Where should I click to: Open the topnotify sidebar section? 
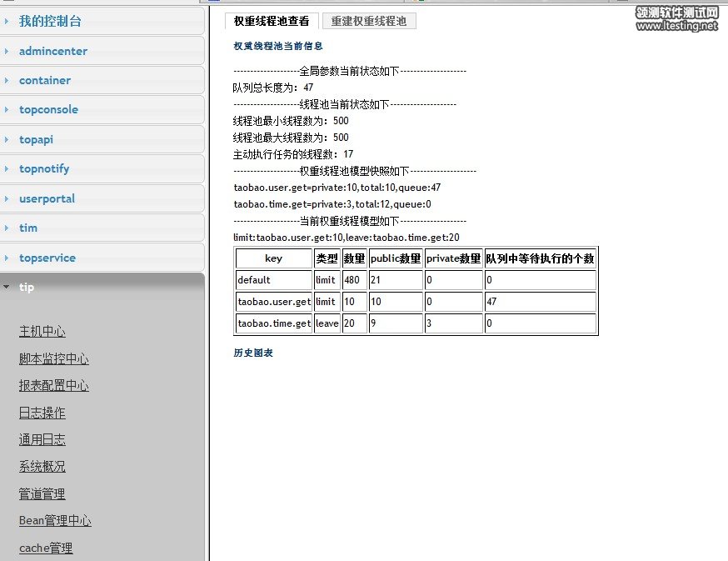tap(44, 169)
